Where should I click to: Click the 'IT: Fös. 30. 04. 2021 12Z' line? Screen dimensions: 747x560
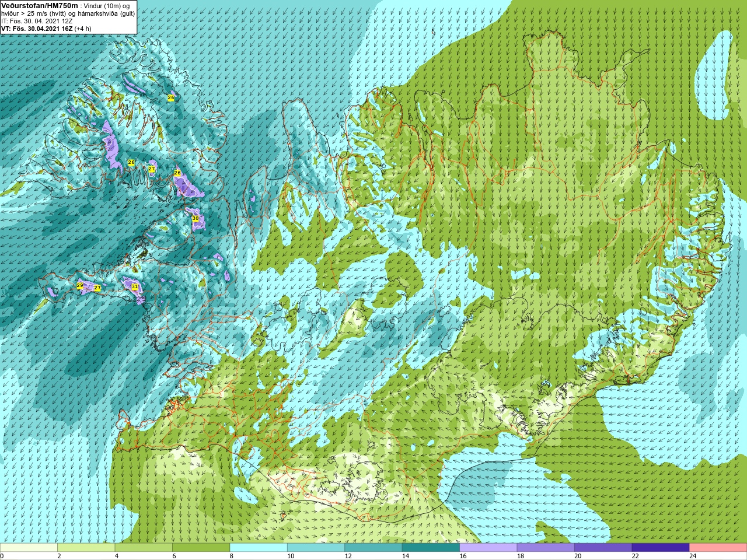pyautogui.click(x=37, y=21)
